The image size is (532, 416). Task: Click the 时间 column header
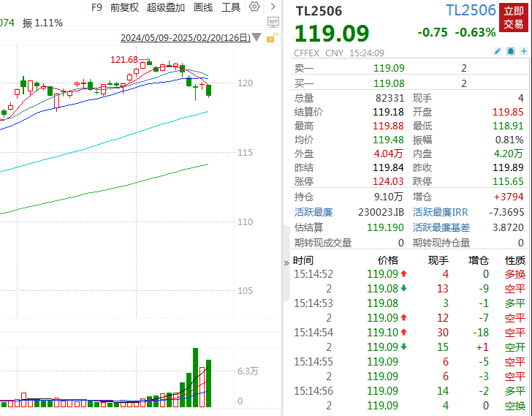coord(303,260)
